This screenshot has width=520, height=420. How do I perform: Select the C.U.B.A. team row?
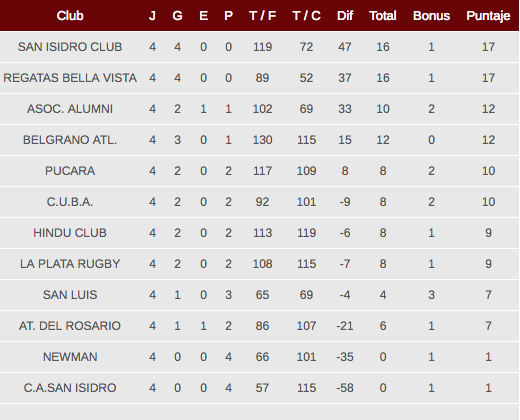click(259, 202)
